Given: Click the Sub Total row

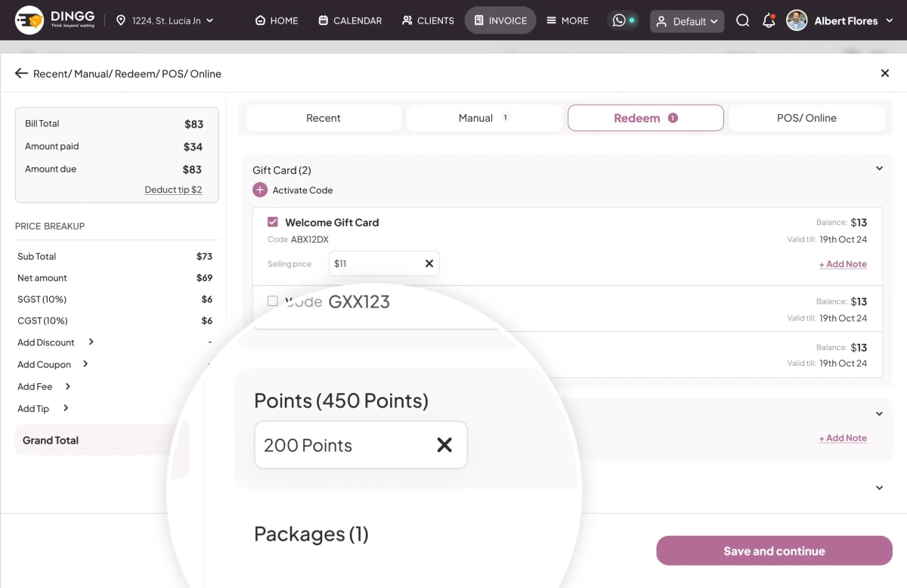Looking at the screenshot, I should (114, 256).
